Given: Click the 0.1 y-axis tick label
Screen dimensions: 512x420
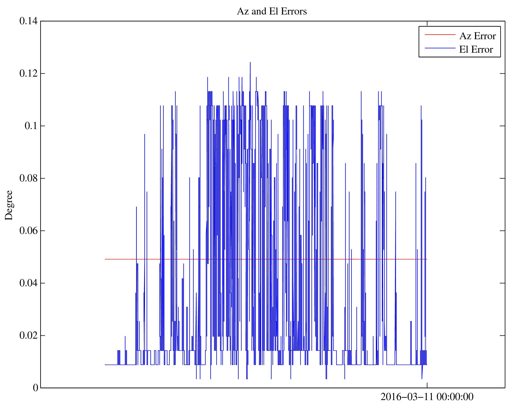Looking at the screenshot, I should pyautogui.click(x=31, y=126).
